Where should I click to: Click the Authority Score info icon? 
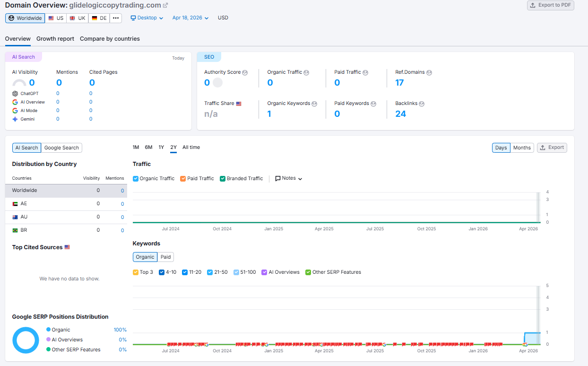[245, 73]
